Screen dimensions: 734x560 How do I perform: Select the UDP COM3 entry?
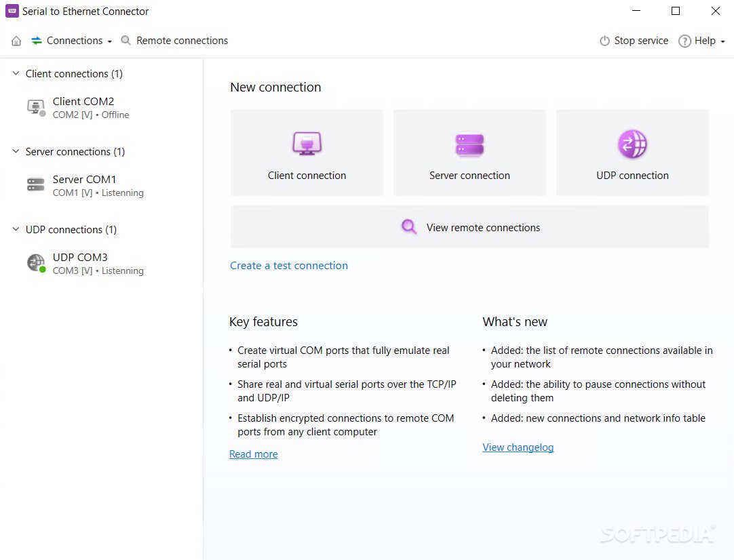[80, 258]
